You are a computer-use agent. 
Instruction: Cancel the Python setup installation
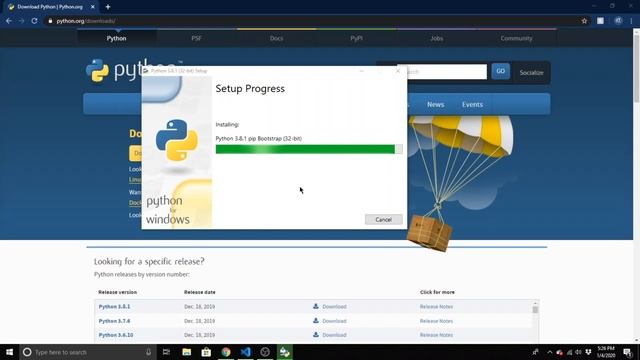383,220
